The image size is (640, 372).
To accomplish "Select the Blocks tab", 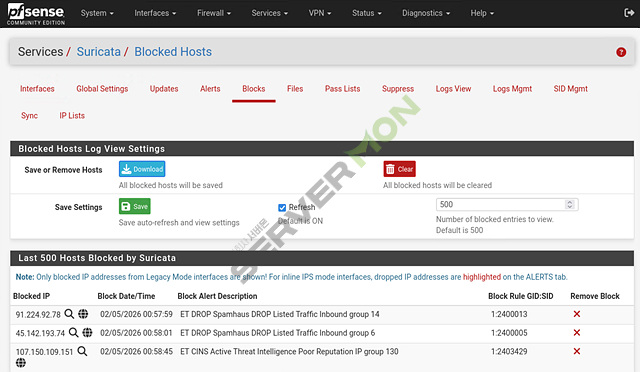I will point(253,89).
